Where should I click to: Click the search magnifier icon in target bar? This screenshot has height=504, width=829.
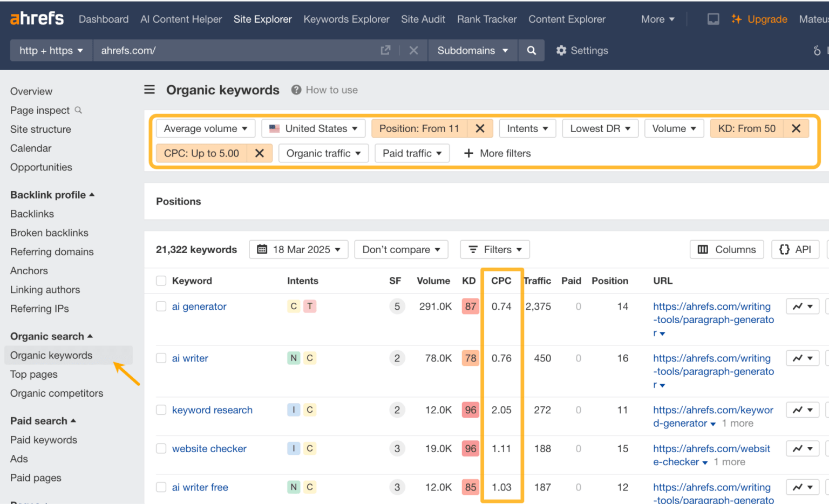[531, 50]
